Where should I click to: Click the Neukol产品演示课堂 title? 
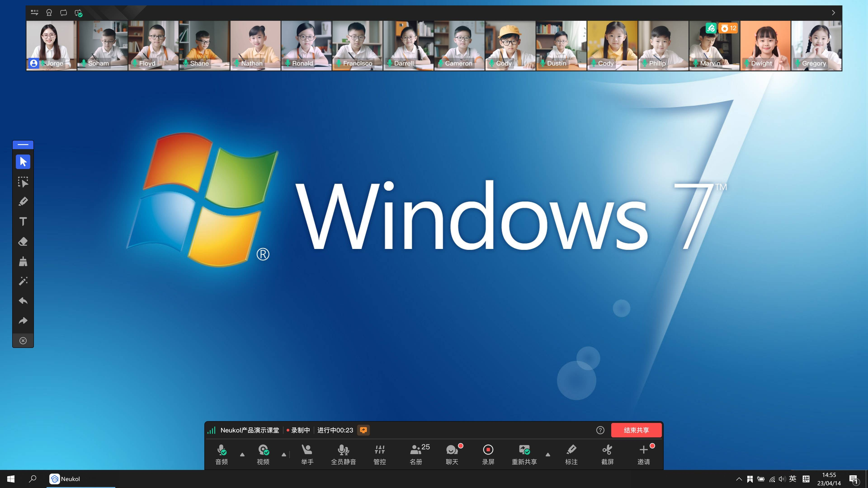(x=250, y=430)
